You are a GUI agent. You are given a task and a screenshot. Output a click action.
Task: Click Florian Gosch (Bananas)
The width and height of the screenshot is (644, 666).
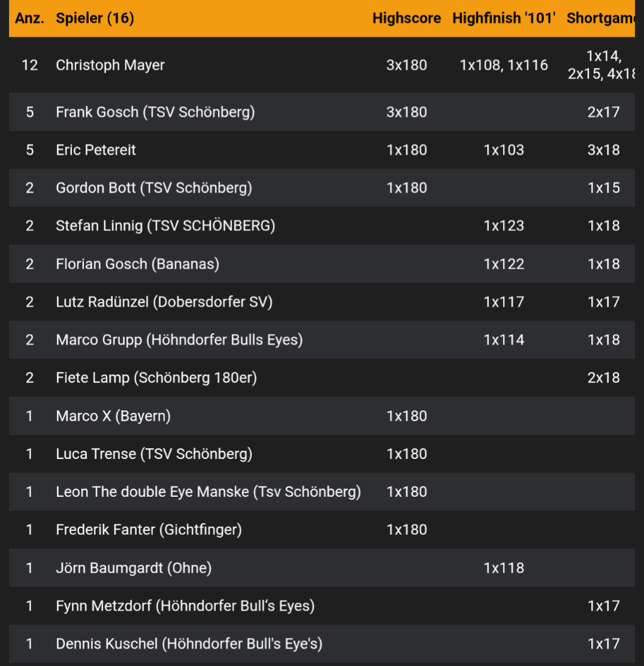137,264
